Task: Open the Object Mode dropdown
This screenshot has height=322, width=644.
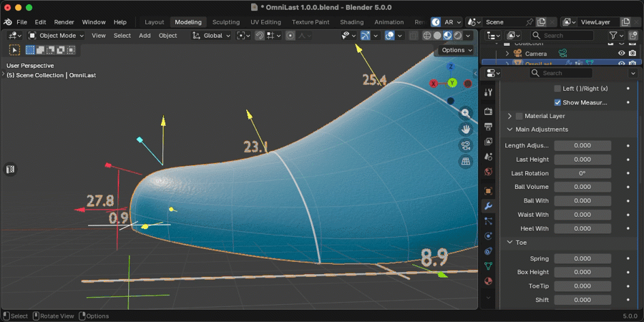Action: coord(56,36)
